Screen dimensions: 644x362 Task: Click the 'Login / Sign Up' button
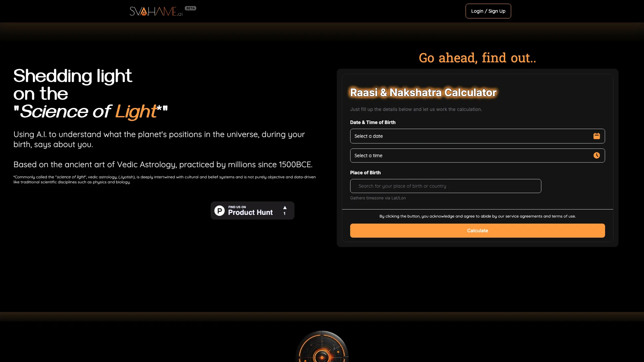tap(488, 11)
